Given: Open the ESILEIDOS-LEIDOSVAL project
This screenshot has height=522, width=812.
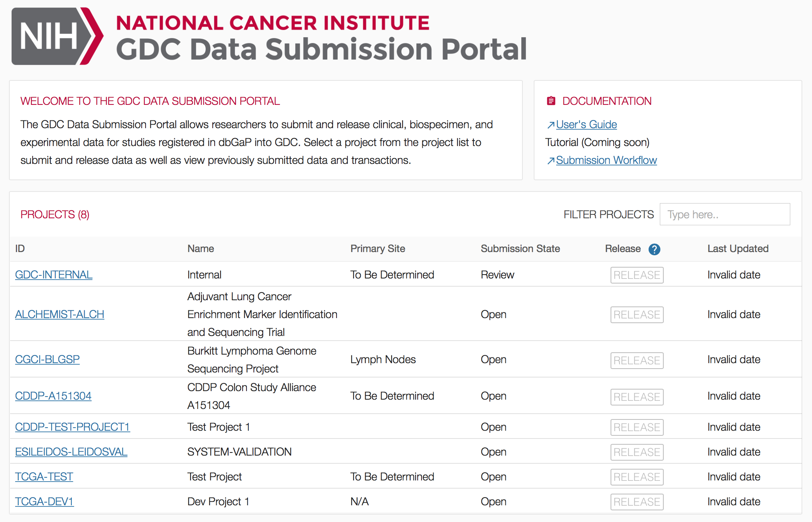Looking at the screenshot, I should (x=71, y=452).
